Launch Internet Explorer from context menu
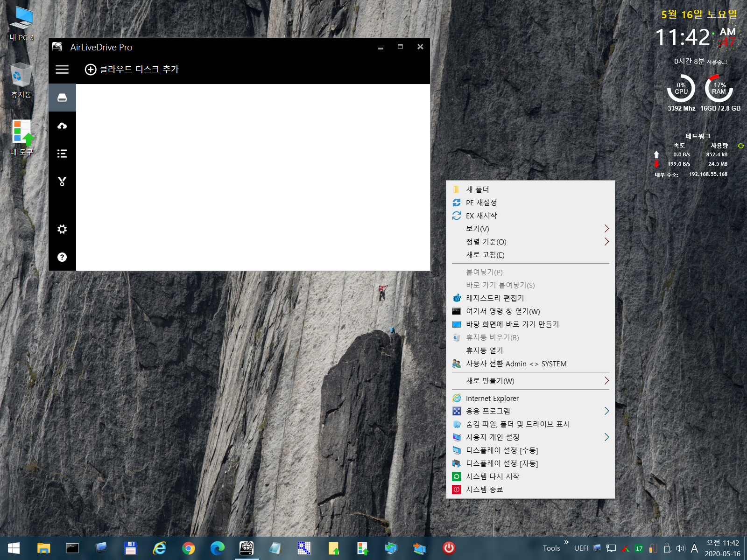 tap(530, 398)
